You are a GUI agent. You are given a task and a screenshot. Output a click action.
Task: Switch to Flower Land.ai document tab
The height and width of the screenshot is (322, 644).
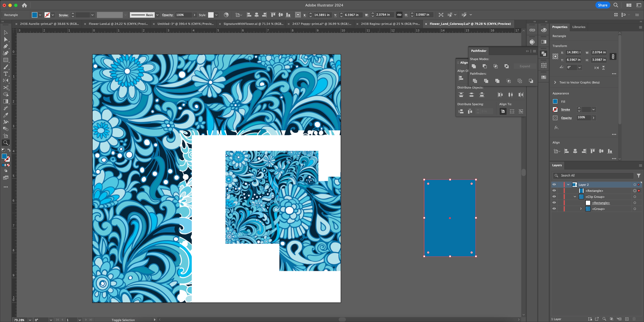(x=118, y=24)
